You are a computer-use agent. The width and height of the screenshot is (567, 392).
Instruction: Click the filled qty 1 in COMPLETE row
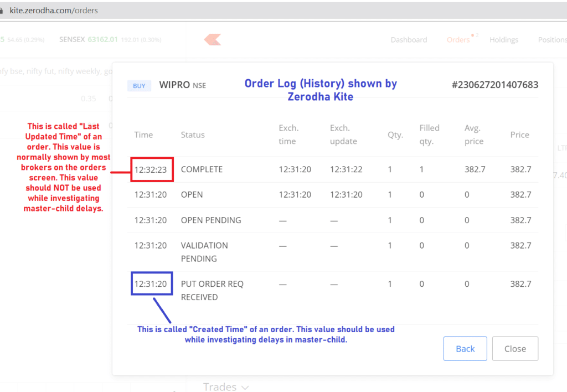click(421, 169)
